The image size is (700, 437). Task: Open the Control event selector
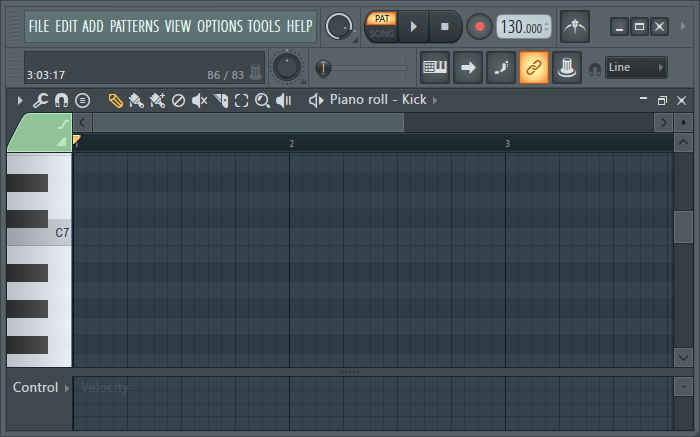pyautogui.click(x=41, y=387)
